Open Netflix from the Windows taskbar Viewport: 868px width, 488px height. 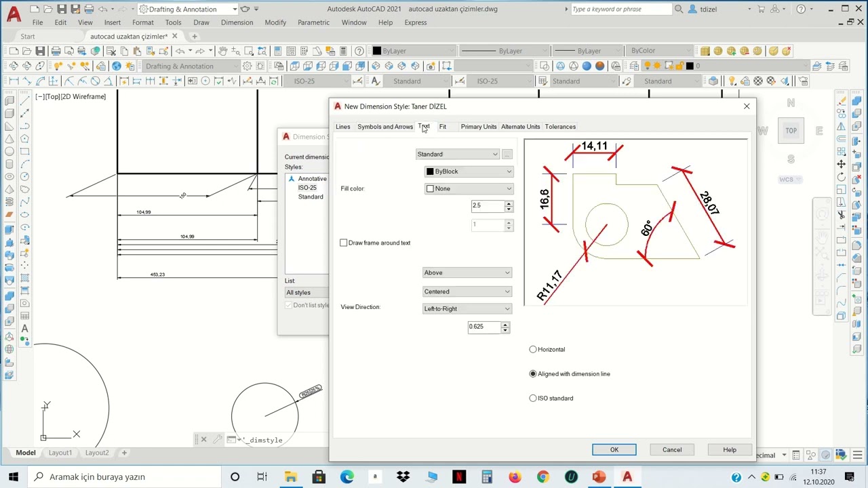(459, 476)
